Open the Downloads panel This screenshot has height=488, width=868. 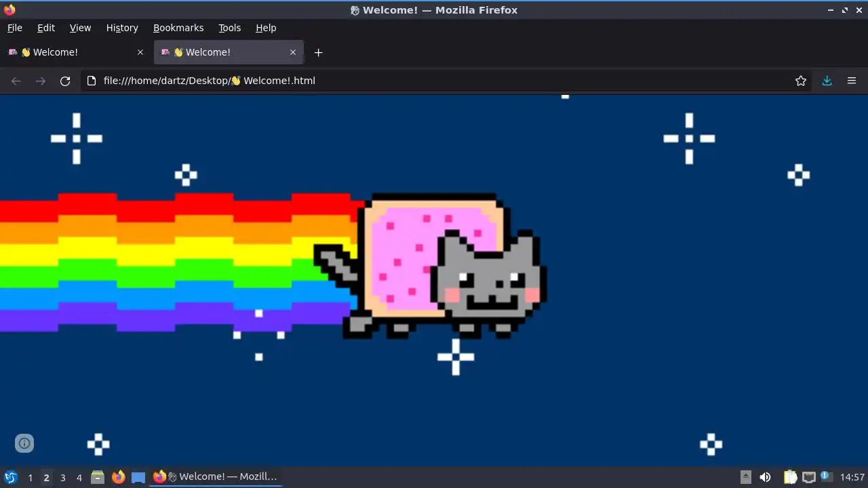click(x=827, y=81)
